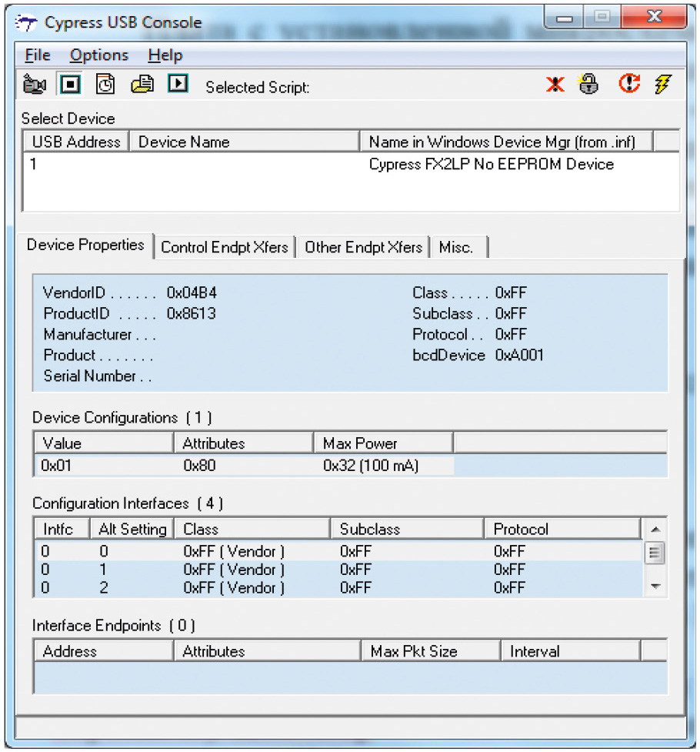Select configuration row with value 0x01
700x752 pixels.
click(231, 466)
